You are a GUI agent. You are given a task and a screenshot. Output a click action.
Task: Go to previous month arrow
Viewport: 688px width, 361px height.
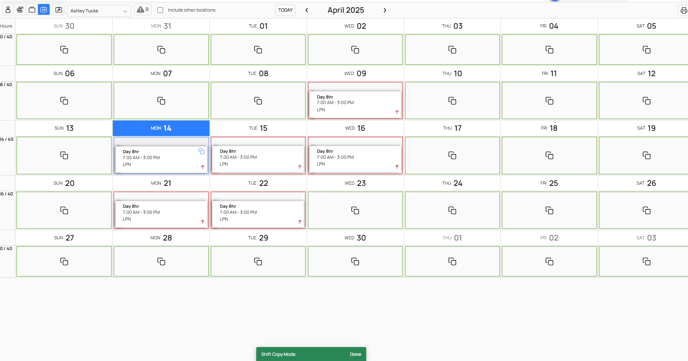pyautogui.click(x=307, y=10)
